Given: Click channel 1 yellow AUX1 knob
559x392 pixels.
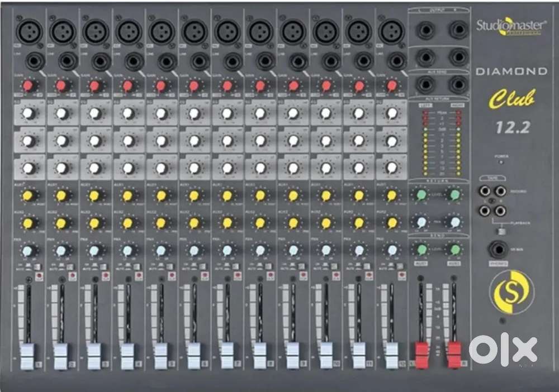Looking at the screenshot, I should pos(28,195).
